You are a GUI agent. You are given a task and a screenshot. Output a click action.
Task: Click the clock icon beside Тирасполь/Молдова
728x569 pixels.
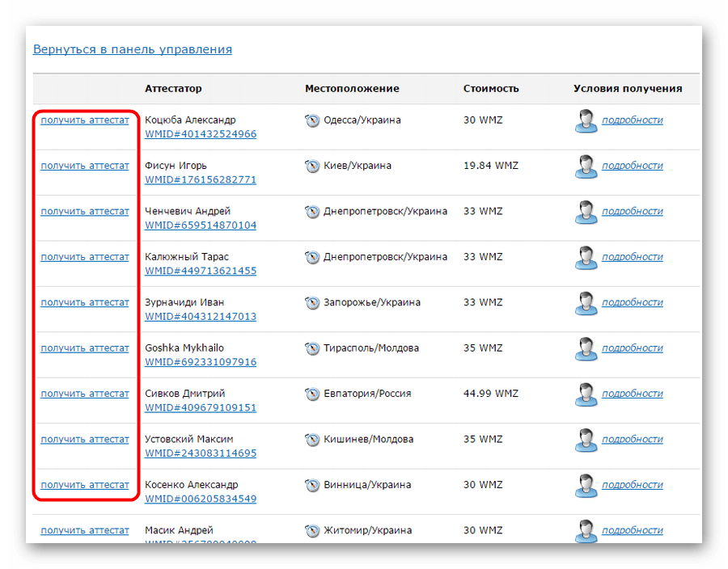[312, 349]
